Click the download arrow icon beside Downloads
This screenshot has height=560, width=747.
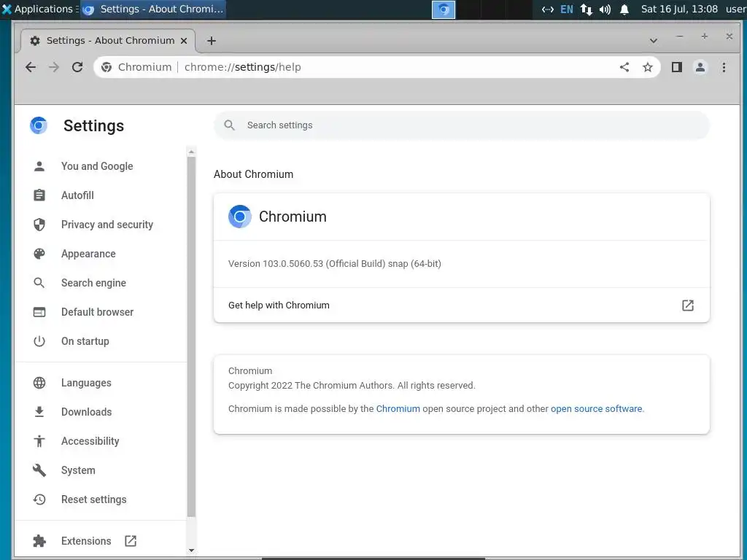click(39, 412)
